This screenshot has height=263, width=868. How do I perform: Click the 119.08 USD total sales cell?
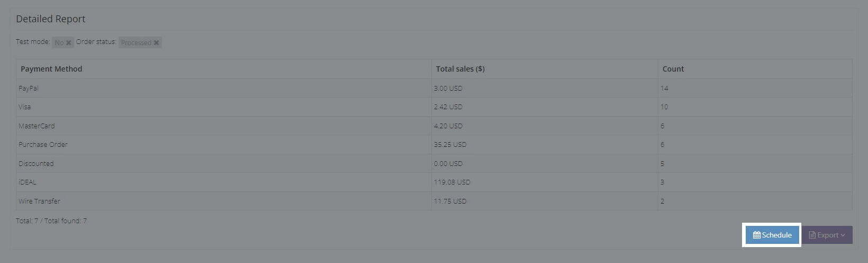coord(452,182)
